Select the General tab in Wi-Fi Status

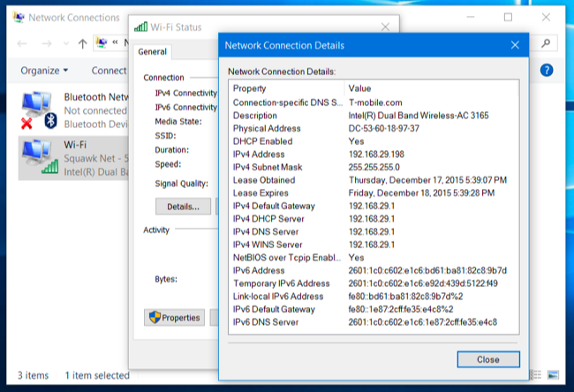(x=152, y=52)
